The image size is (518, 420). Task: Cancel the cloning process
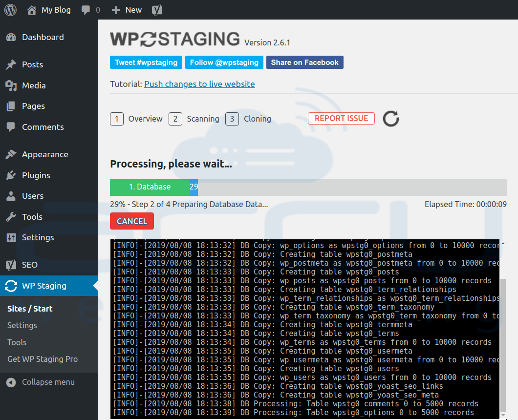(132, 221)
